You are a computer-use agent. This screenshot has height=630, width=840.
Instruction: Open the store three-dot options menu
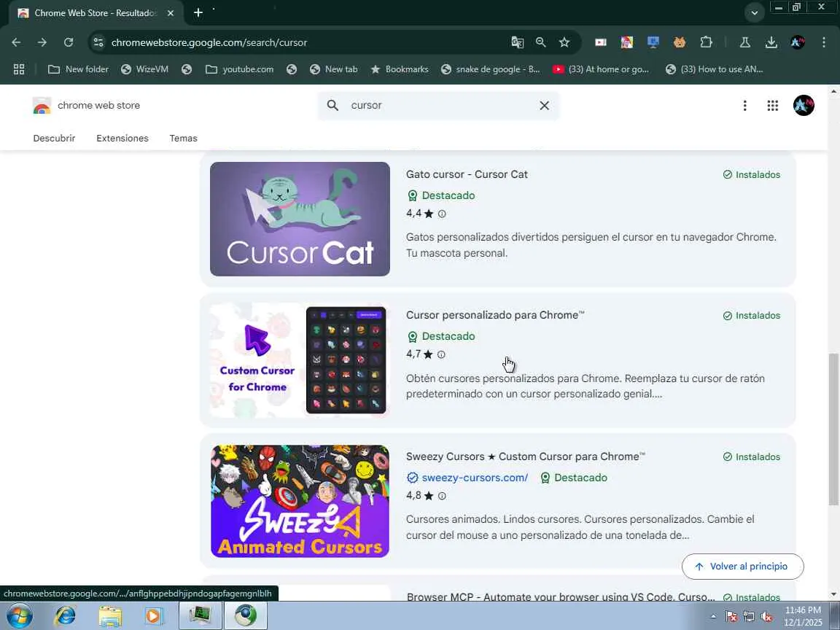(744, 106)
